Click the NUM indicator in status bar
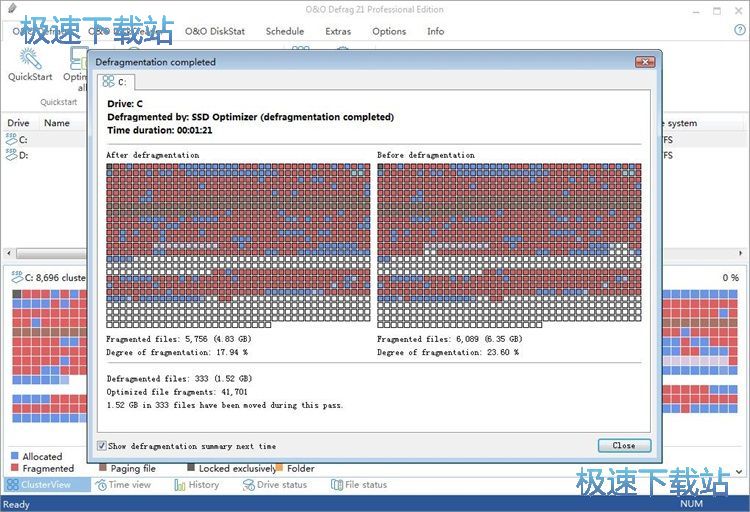Image resolution: width=750 pixels, height=512 pixels. pyautogui.click(x=691, y=503)
